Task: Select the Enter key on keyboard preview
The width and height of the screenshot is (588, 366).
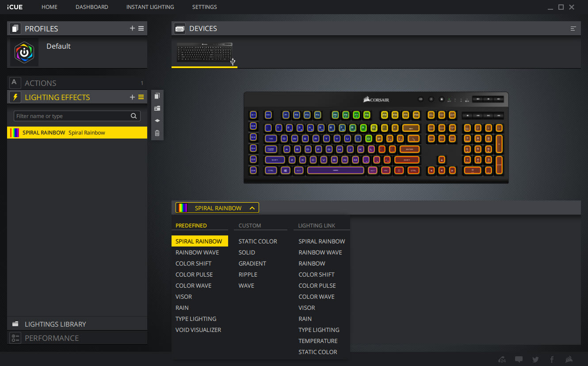Action: pos(409,149)
